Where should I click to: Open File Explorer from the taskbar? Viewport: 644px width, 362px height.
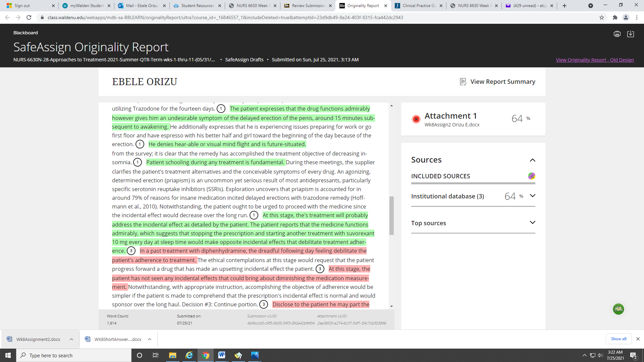point(172,355)
